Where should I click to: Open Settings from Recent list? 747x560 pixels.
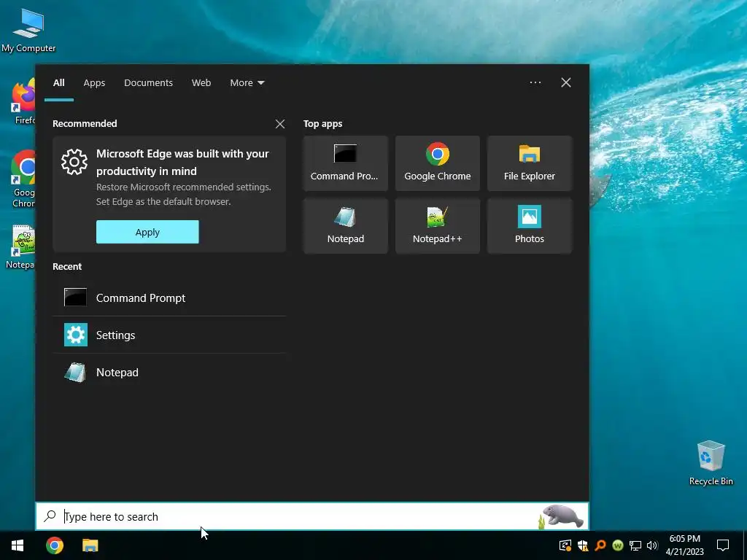[x=169, y=335]
